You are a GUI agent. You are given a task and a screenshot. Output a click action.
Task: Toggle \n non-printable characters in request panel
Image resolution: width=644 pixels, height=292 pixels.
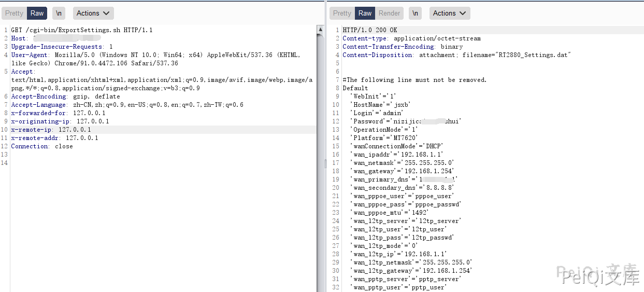pyautogui.click(x=59, y=13)
